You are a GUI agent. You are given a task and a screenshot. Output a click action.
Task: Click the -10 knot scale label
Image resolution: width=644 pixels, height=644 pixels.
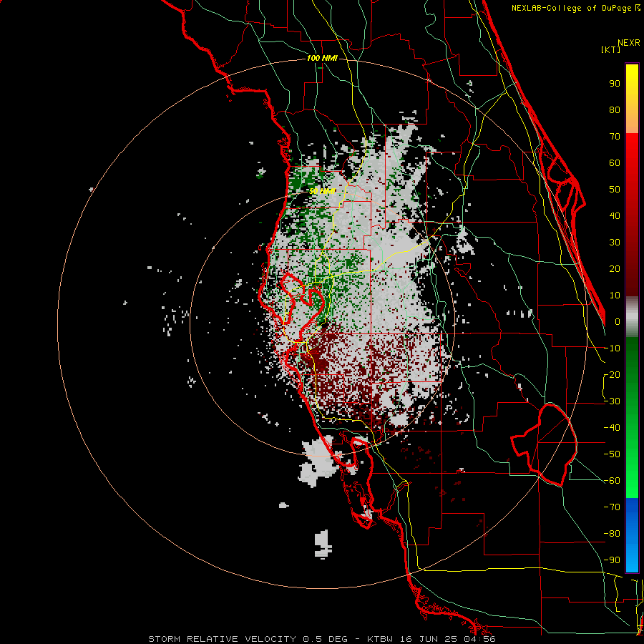pos(612,348)
